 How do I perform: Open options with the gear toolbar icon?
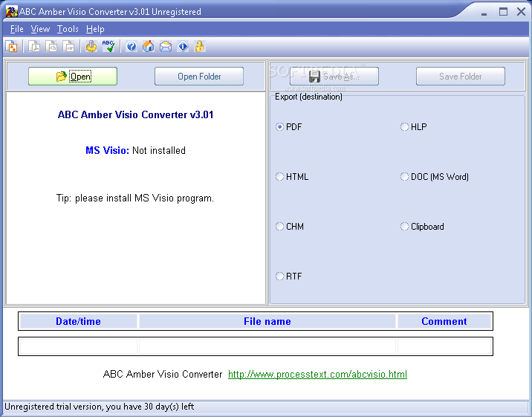coord(91,46)
